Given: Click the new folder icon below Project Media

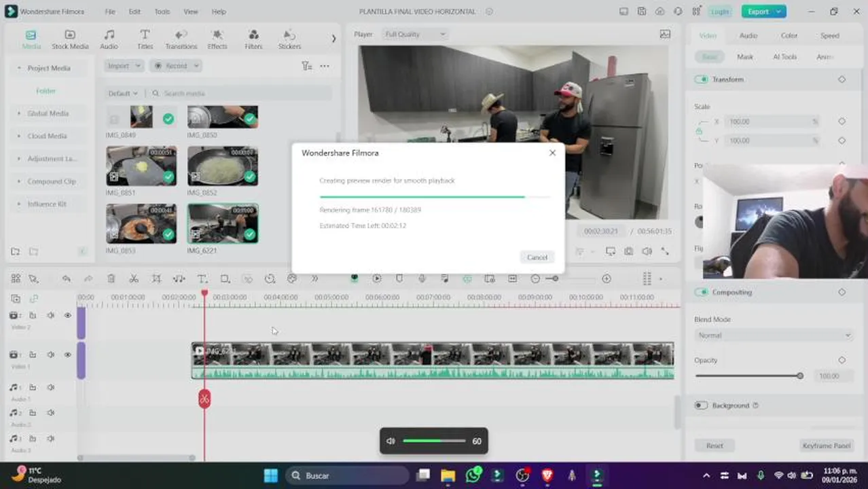Looking at the screenshot, I should 15,251.
